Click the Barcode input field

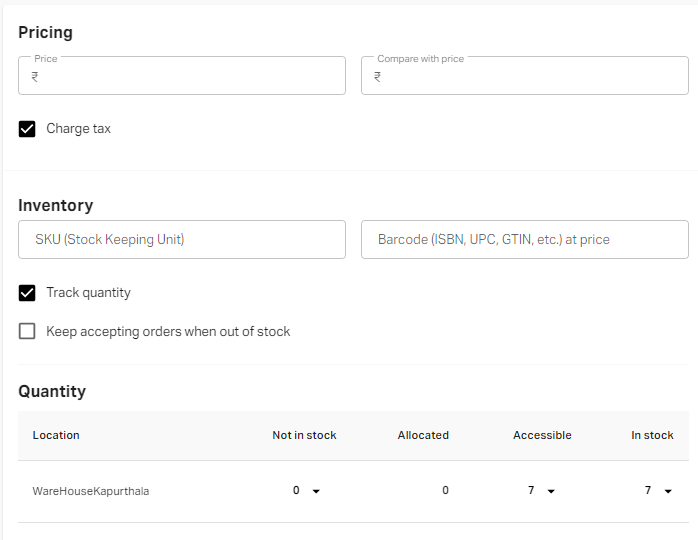tap(524, 240)
